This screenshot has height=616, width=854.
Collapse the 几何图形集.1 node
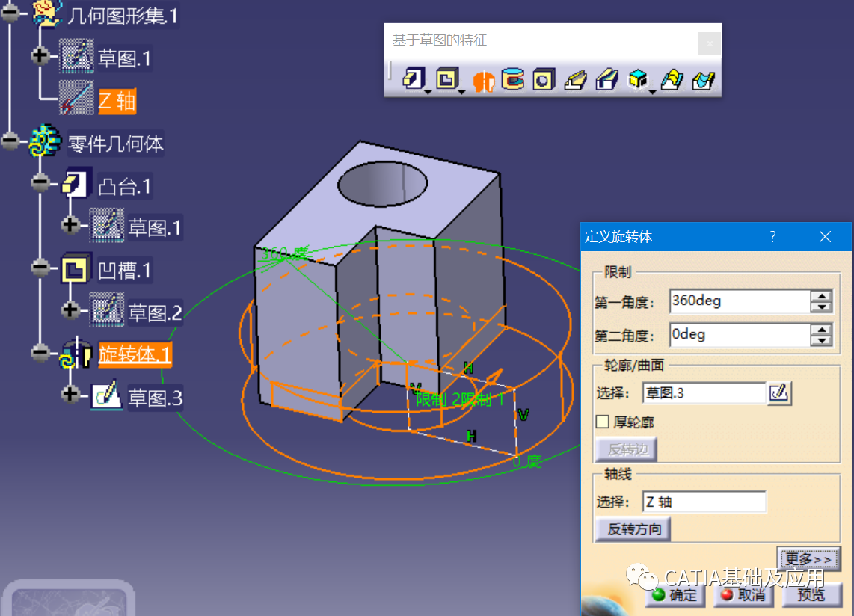tap(11, 13)
